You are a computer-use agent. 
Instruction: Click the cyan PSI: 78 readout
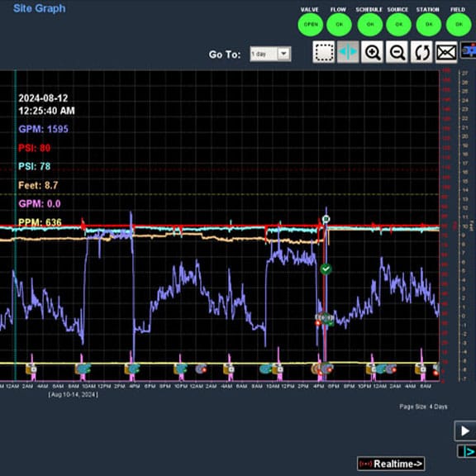[x=35, y=166]
